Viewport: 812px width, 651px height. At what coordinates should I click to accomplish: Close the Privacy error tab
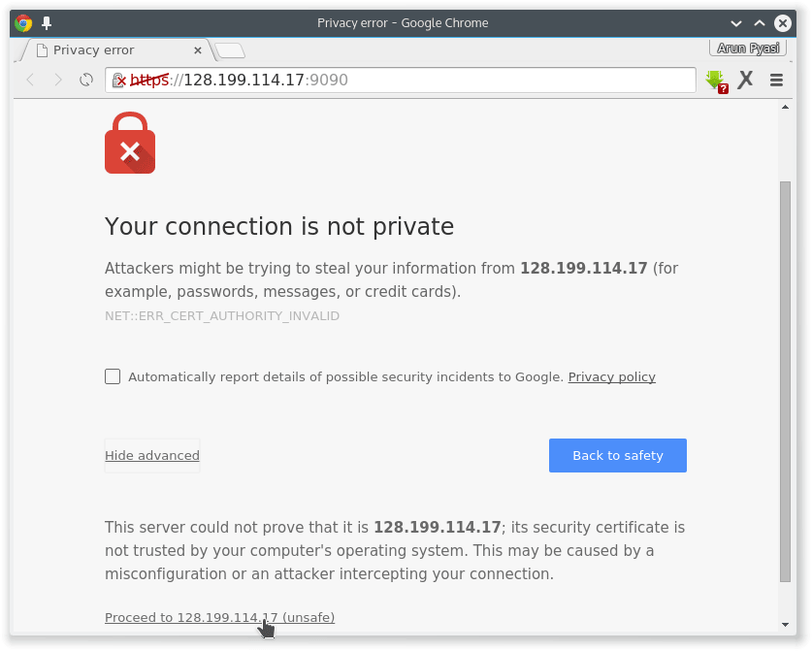pyautogui.click(x=199, y=50)
